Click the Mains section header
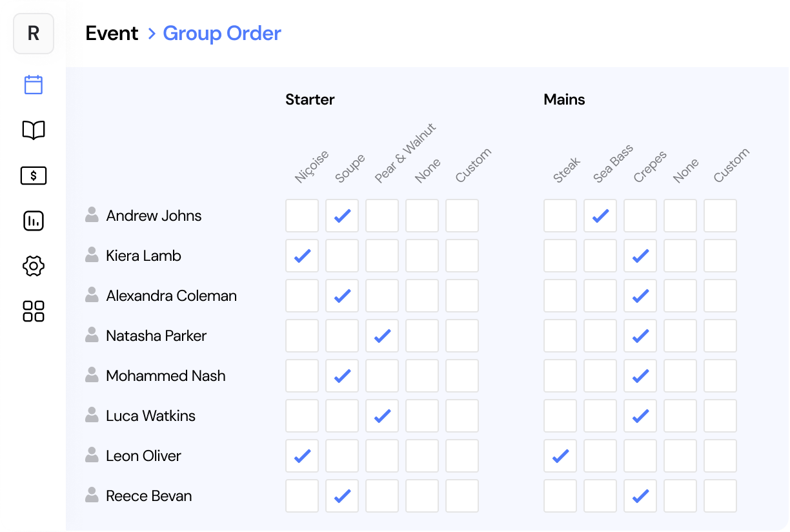790x532 pixels. [564, 99]
